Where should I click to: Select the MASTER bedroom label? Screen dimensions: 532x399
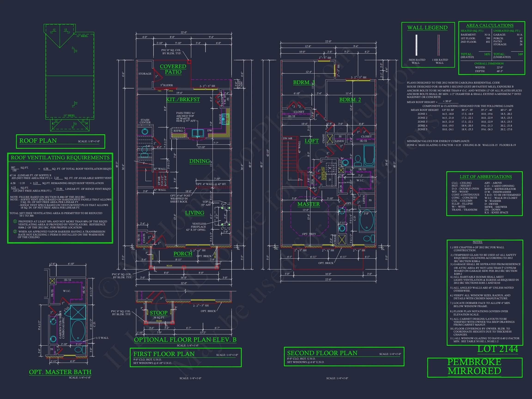tap(308, 204)
